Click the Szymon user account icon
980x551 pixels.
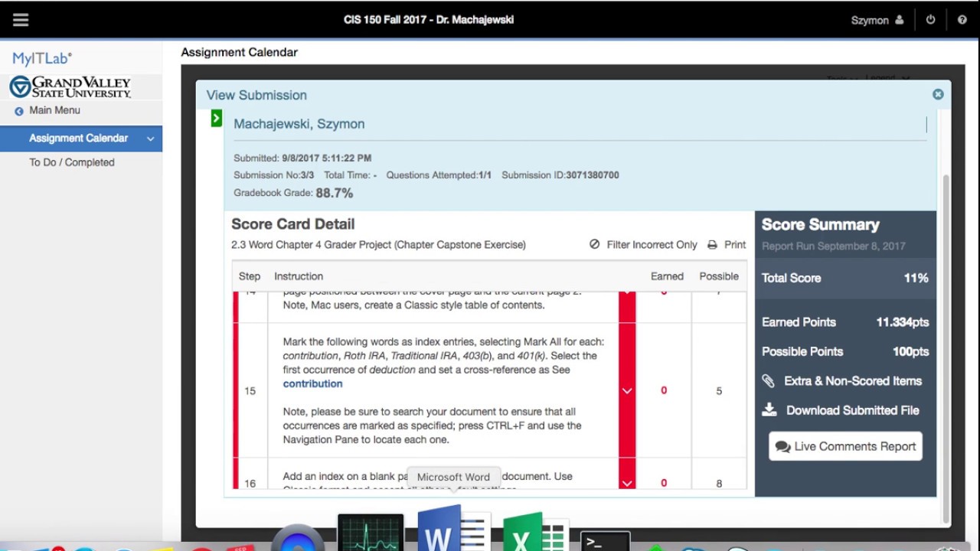point(899,20)
